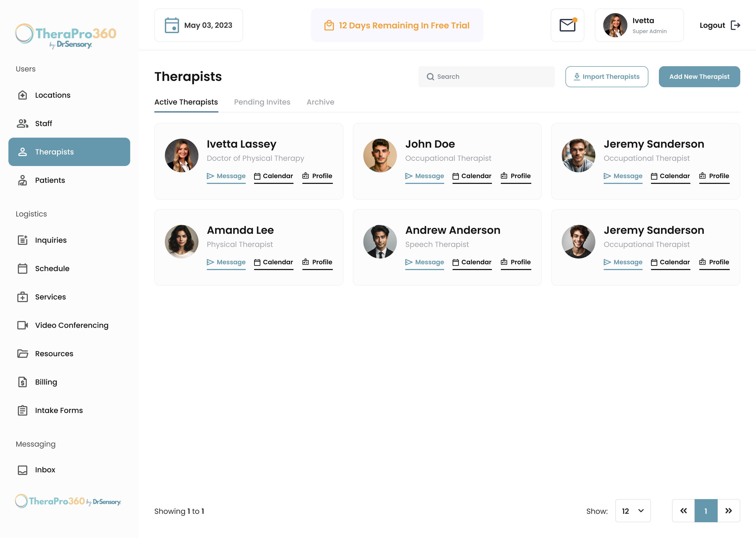Click the Doctor of Physical Therapy subtitle

pyautogui.click(x=255, y=158)
